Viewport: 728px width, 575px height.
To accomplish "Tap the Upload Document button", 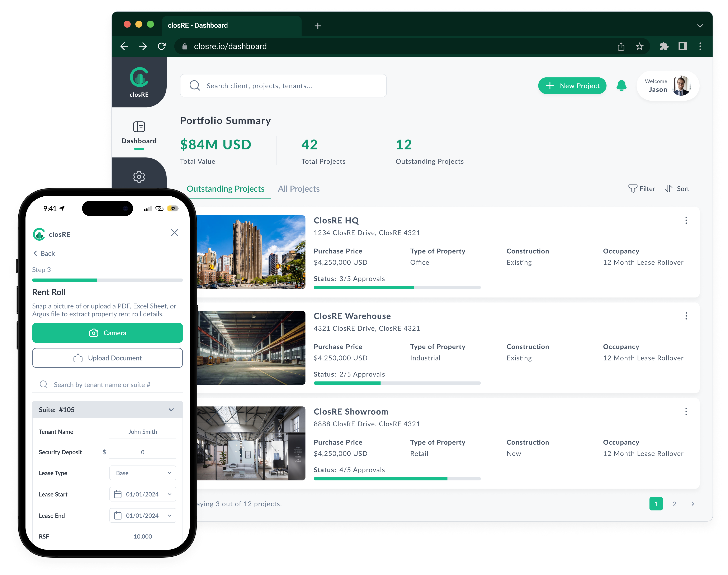I will coord(108,358).
